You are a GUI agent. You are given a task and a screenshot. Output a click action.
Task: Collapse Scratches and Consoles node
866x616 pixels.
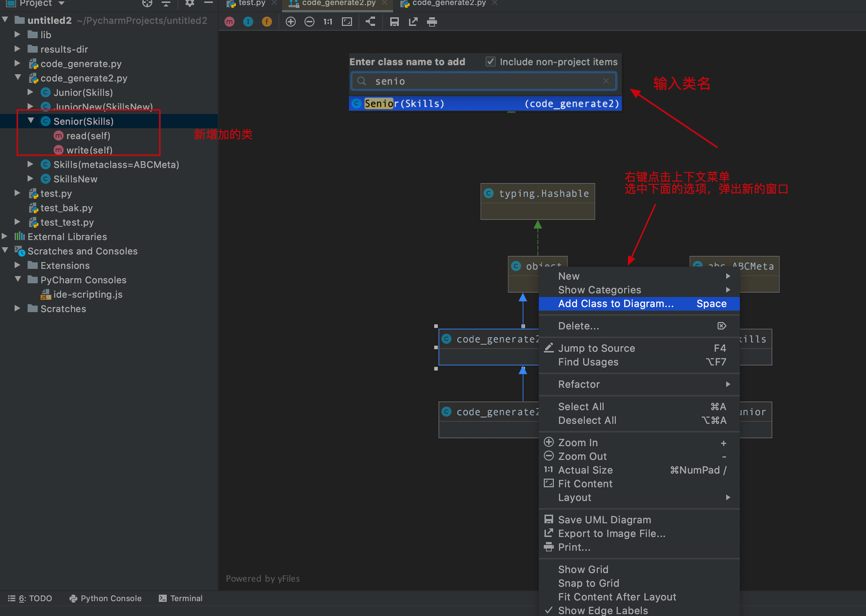click(x=6, y=250)
